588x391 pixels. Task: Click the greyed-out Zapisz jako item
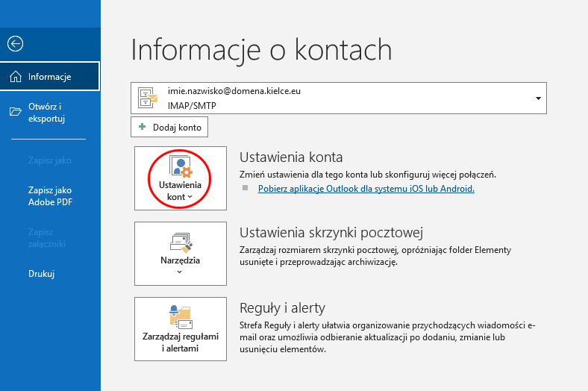click(x=50, y=160)
